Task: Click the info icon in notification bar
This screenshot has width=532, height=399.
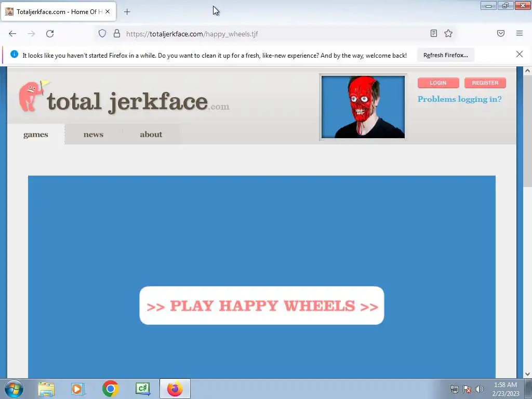Action: [x=14, y=54]
